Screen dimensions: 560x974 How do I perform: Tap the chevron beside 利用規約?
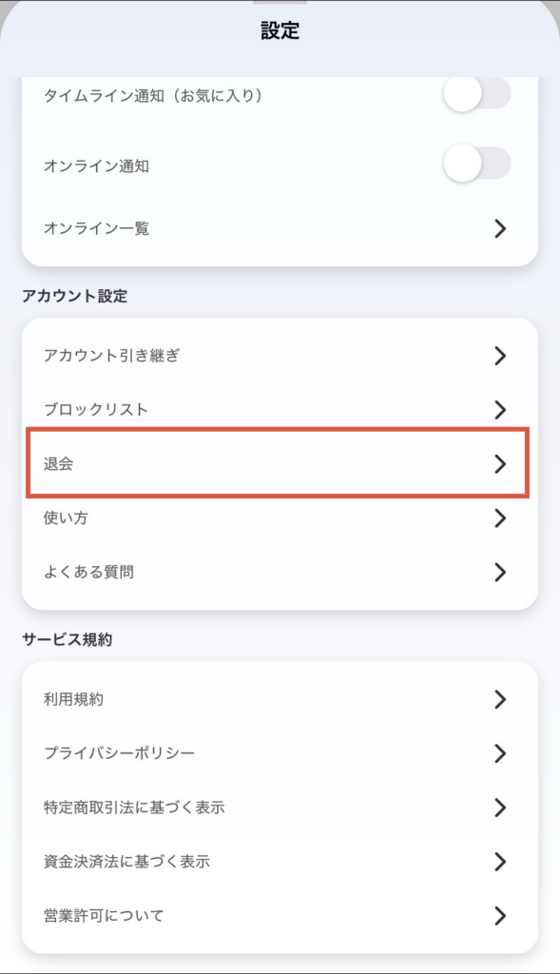click(501, 699)
